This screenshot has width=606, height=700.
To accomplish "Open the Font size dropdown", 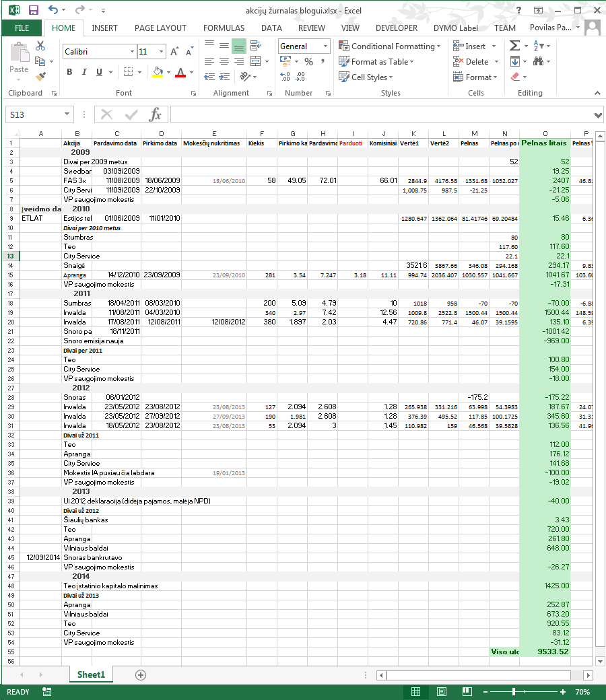I will 161,52.
